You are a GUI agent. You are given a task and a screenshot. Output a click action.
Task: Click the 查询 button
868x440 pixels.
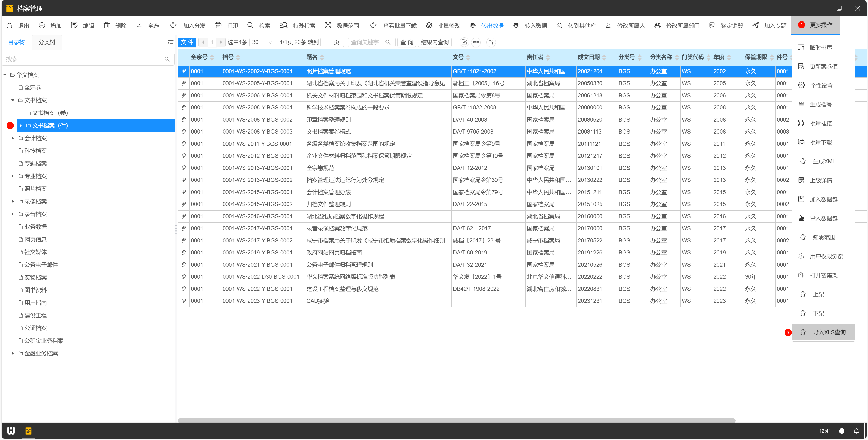pos(406,42)
